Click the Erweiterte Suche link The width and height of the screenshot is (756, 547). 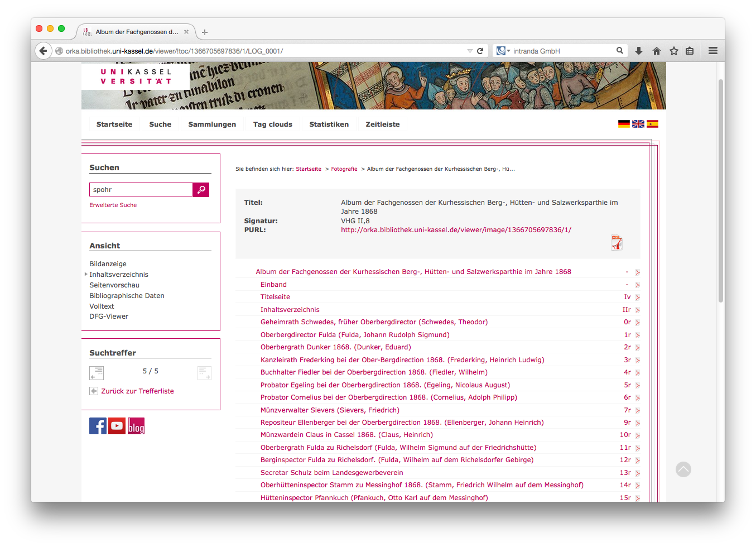[113, 205]
